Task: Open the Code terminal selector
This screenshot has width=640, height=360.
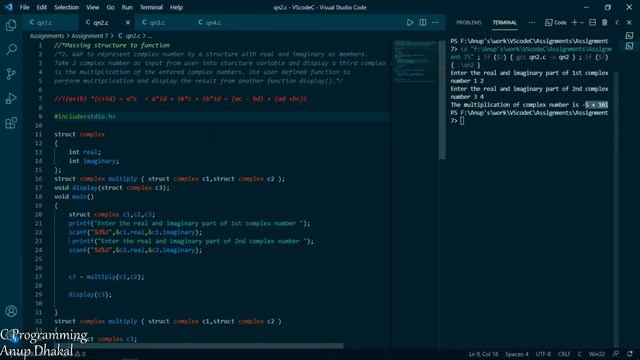Action: click(556, 22)
